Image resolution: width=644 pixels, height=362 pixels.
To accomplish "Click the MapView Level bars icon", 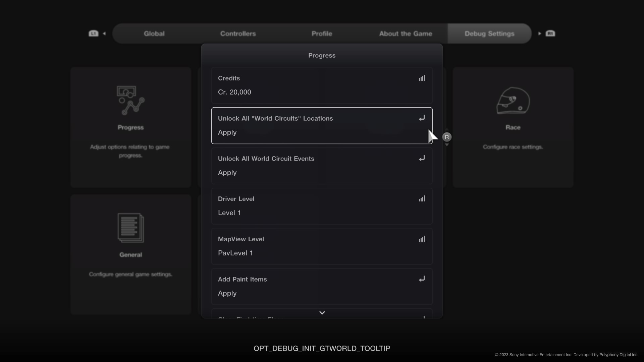I will [x=422, y=239].
